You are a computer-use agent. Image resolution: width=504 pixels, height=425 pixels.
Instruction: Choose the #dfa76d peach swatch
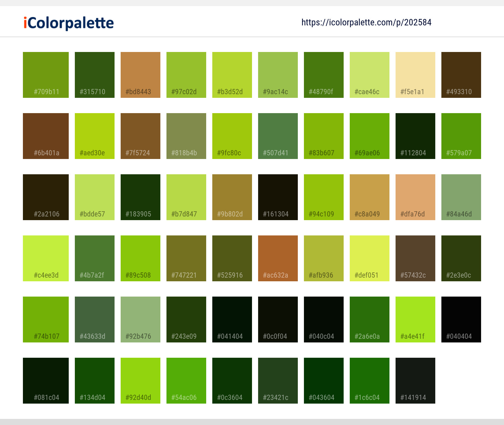(415, 197)
